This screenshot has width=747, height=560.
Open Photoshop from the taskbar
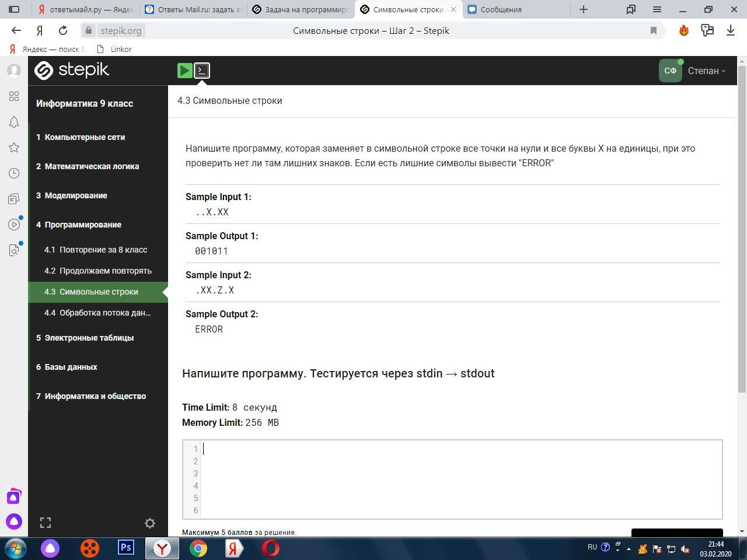(126, 548)
